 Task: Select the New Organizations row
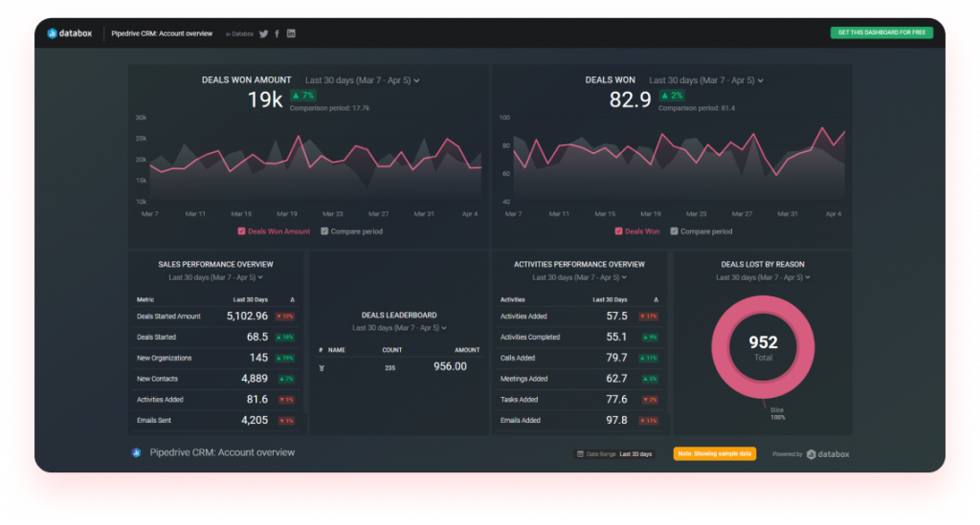point(215,359)
